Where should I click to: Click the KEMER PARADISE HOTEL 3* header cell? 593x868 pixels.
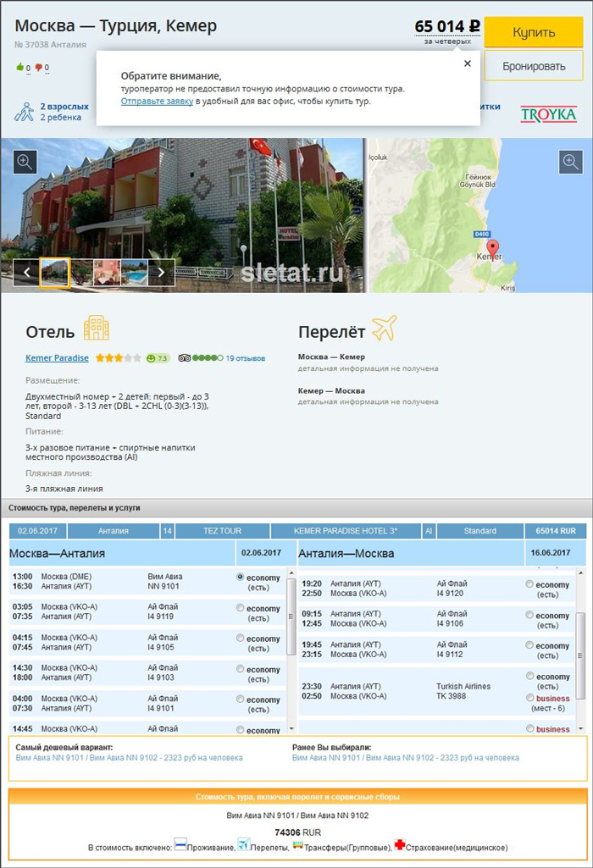(x=346, y=531)
